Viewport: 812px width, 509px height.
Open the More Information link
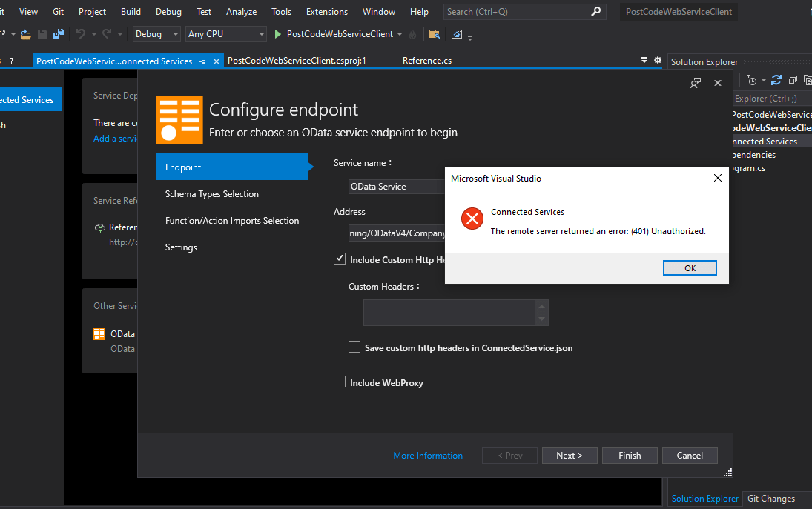[428, 455]
